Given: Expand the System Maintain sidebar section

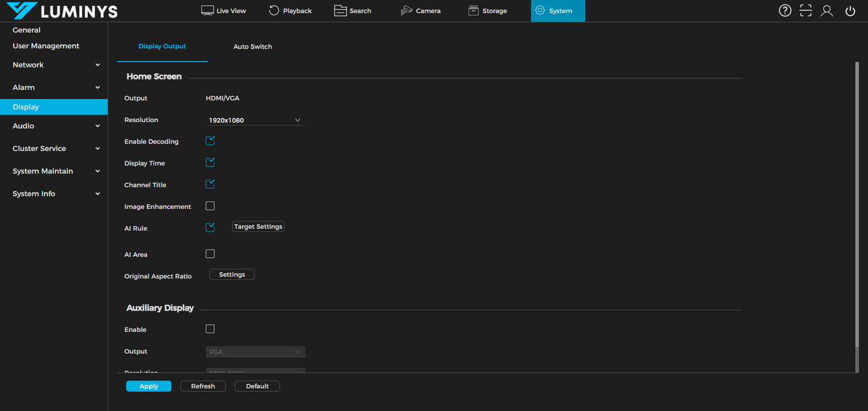Looking at the screenshot, I should point(53,171).
